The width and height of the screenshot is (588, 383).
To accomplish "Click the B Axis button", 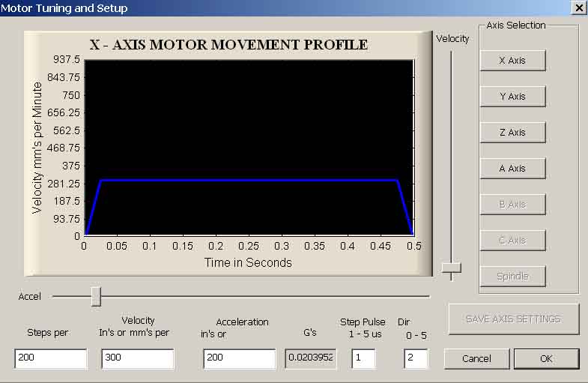I will (x=512, y=205).
